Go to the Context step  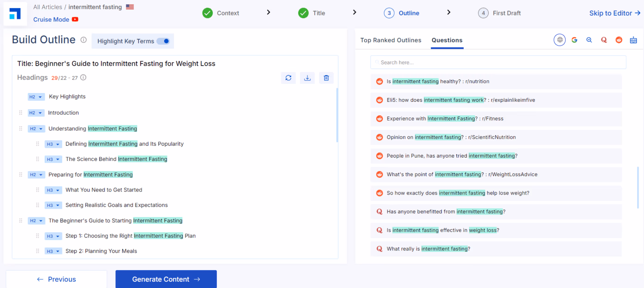(x=228, y=13)
